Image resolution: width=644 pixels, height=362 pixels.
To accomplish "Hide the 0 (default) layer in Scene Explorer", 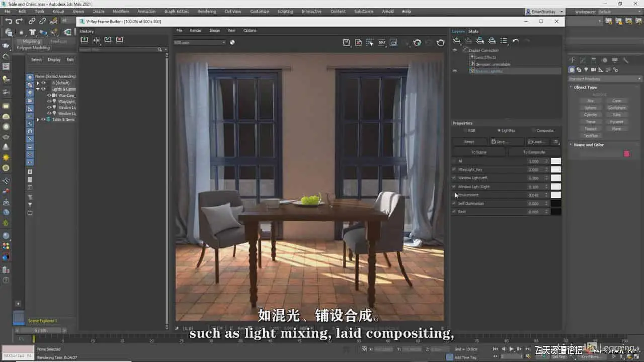I will (x=43, y=83).
